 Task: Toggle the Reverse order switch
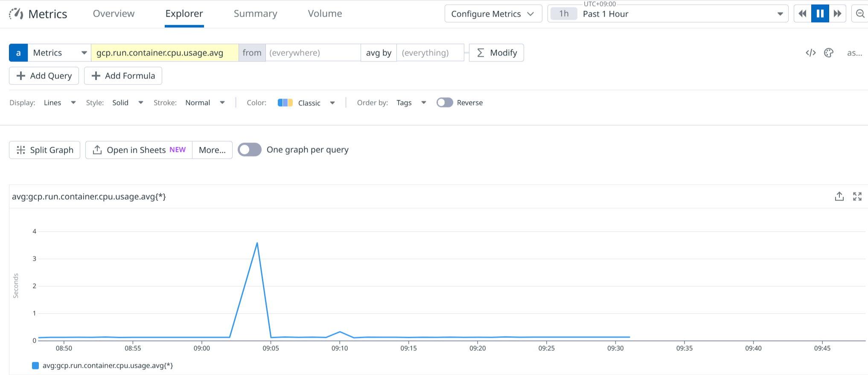point(445,103)
